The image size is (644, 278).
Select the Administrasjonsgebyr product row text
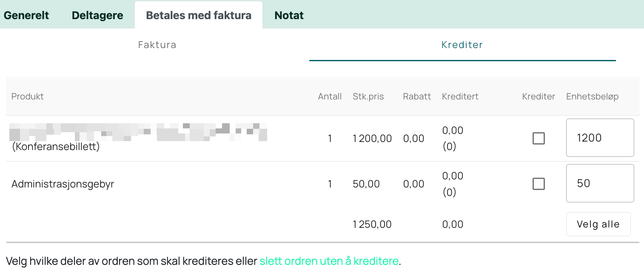[63, 184]
